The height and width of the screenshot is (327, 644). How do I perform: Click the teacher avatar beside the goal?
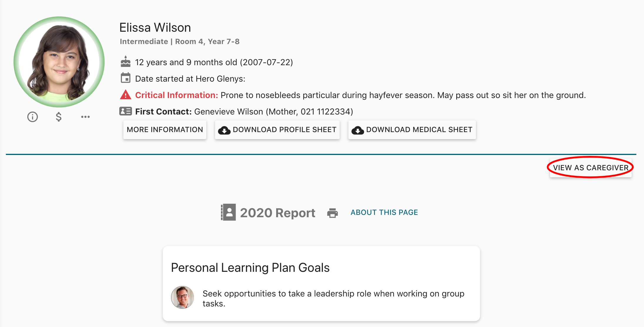pos(182,297)
